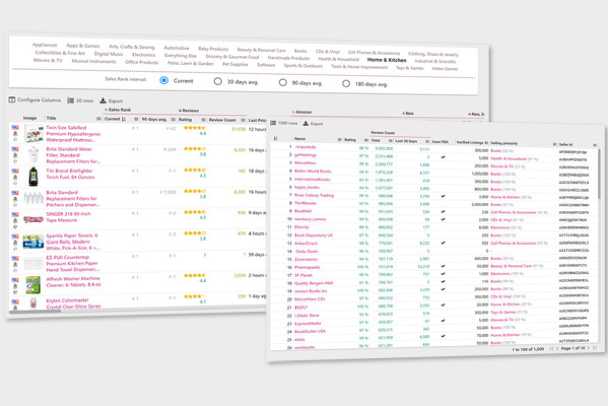Go to next page in seller pagination
608x406 pixels.
[x=588, y=348]
